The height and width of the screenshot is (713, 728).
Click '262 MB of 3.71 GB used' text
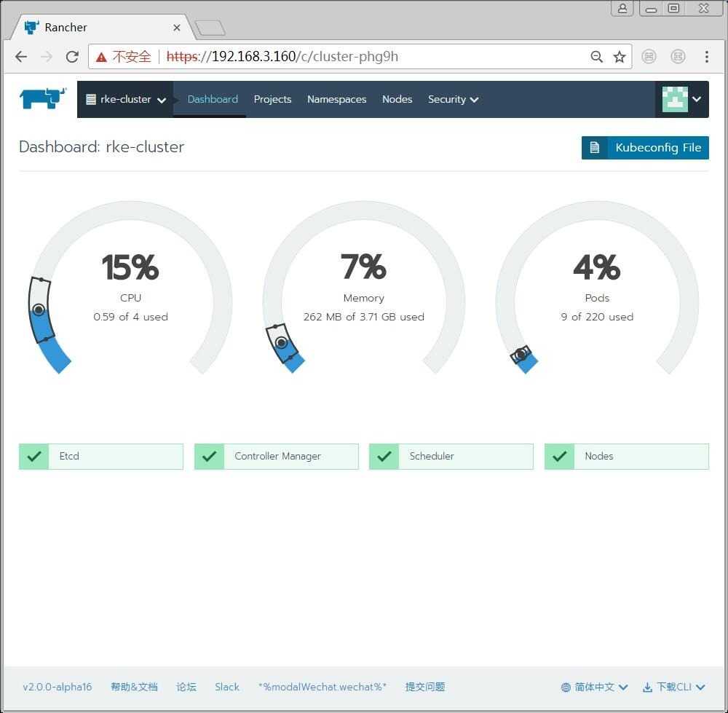pos(363,317)
